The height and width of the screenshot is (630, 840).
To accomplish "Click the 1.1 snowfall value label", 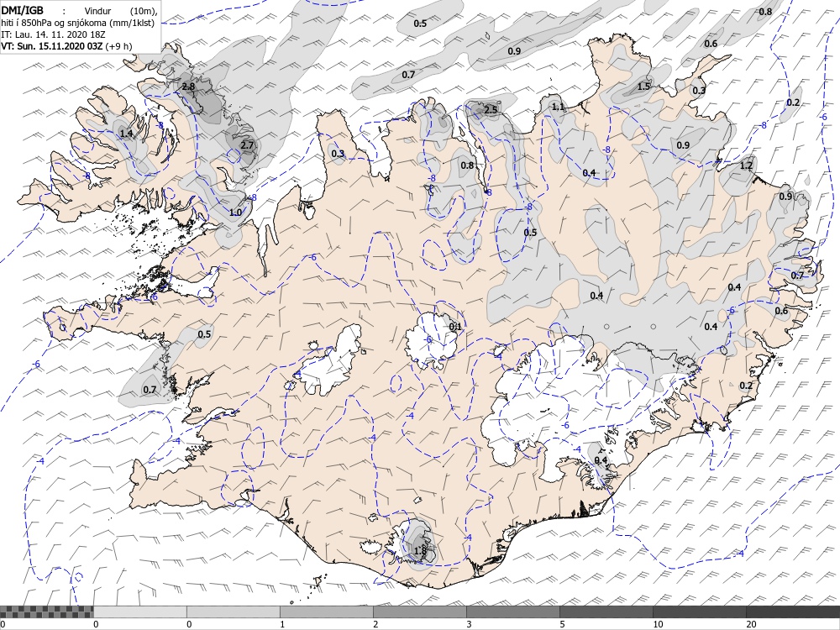I will pos(559,107).
